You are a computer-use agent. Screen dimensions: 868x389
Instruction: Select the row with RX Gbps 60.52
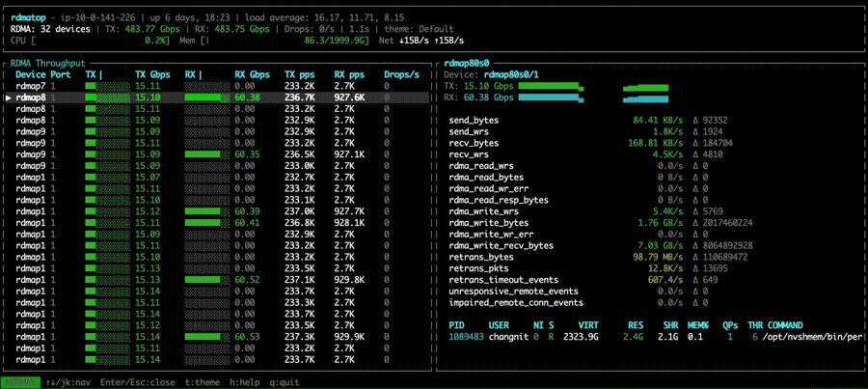coord(216,280)
